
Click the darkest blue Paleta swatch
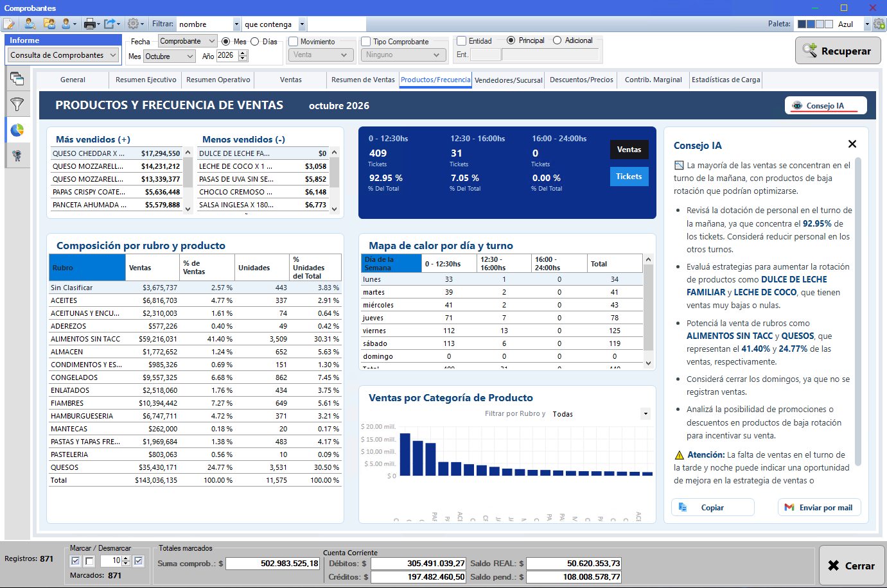click(x=802, y=24)
